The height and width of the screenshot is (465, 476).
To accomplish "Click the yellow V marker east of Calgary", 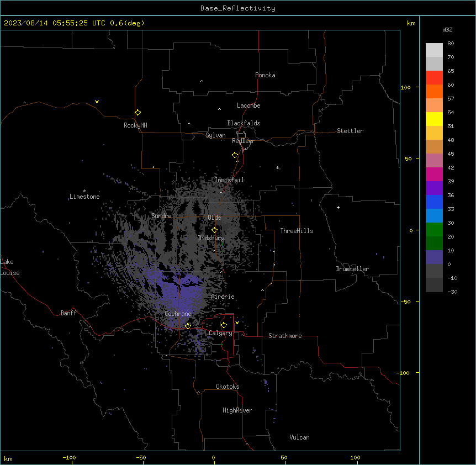I will click(237, 323).
